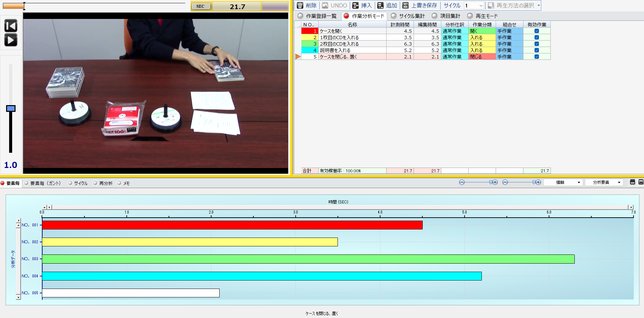Click the rightmost chart panel layout icon
Viewport: 644px width, 318px height.
(641, 182)
